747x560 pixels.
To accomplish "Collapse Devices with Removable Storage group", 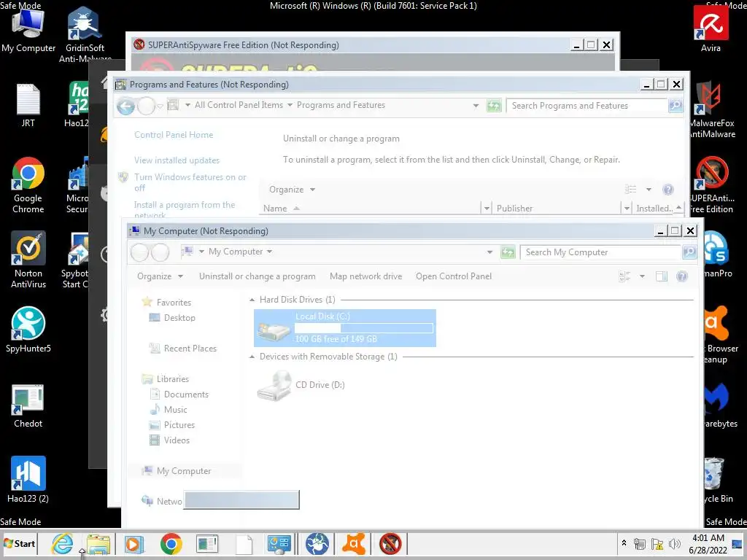I will coord(252,357).
